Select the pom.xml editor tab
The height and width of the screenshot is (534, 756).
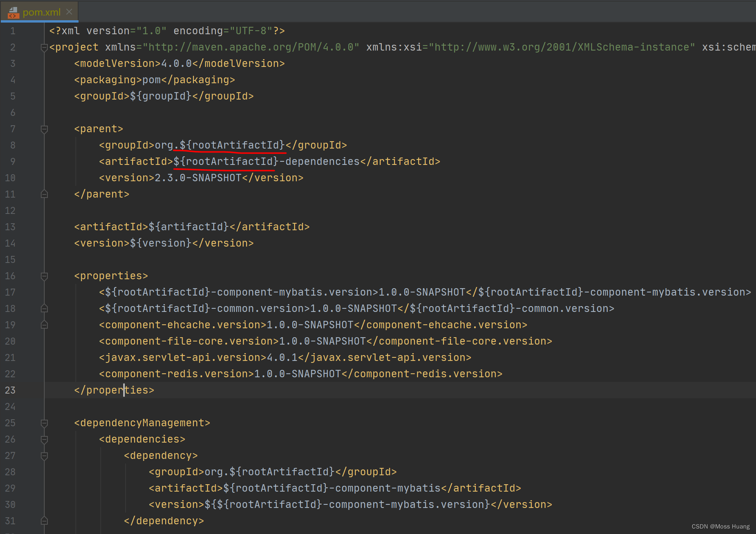[x=40, y=12]
